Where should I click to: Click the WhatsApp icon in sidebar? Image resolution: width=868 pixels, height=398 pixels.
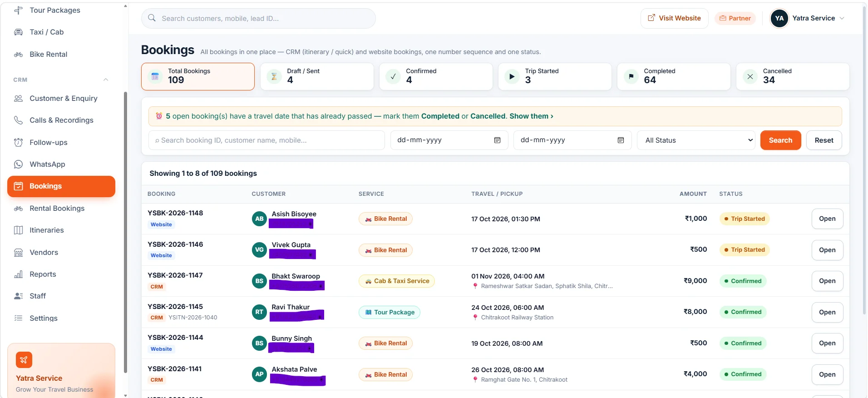coord(18,164)
